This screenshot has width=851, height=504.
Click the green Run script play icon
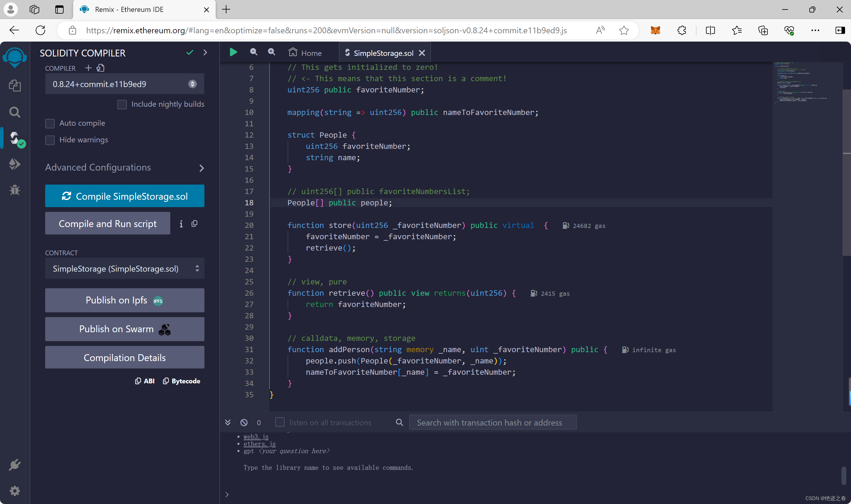point(233,52)
